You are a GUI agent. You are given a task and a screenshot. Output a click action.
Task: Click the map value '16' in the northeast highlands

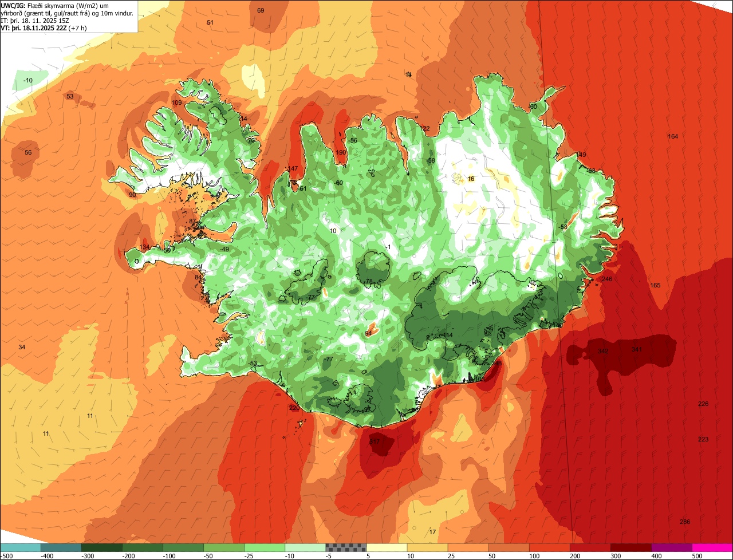pos(471,179)
